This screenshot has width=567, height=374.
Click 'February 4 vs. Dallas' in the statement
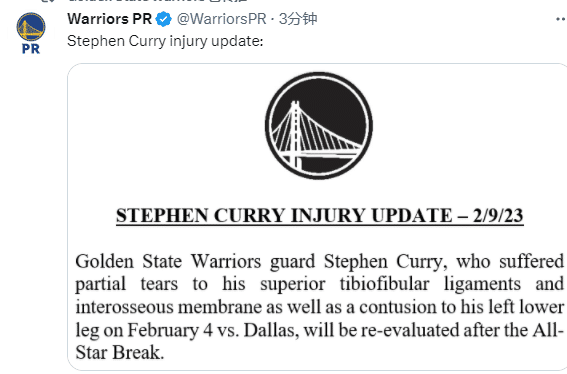[x=213, y=330]
